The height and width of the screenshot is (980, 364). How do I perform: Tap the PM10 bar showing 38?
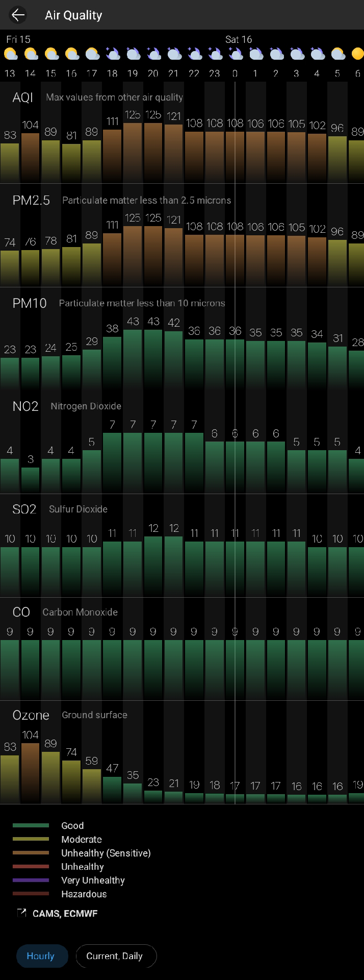(x=112, y=362)
